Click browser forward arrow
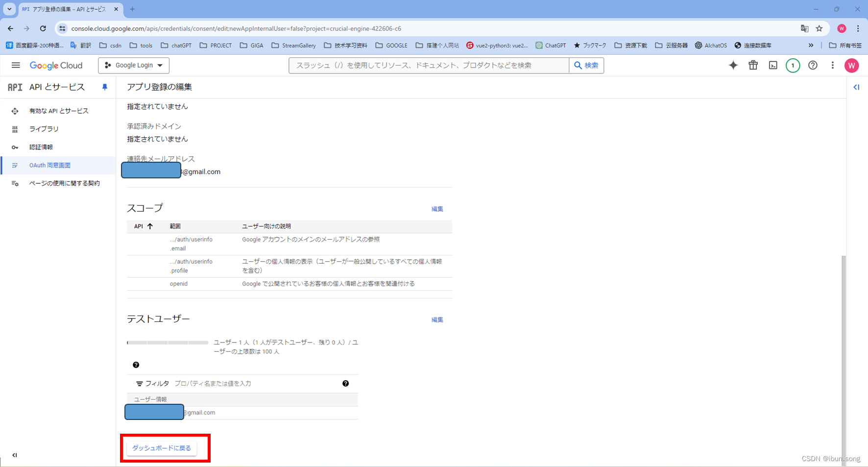The width and height of the screenshot is (868, 467). pos(26,28)
